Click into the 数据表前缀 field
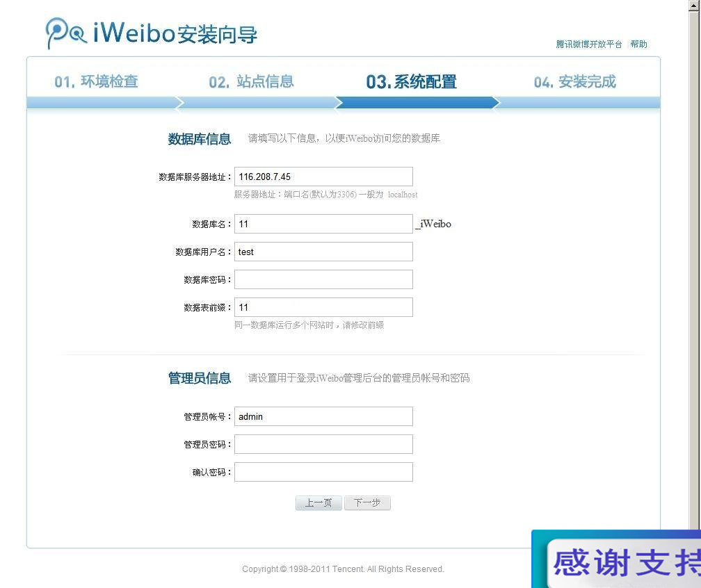Image resolution: width=701 pixels, height=588 pixels. point(323,307)
